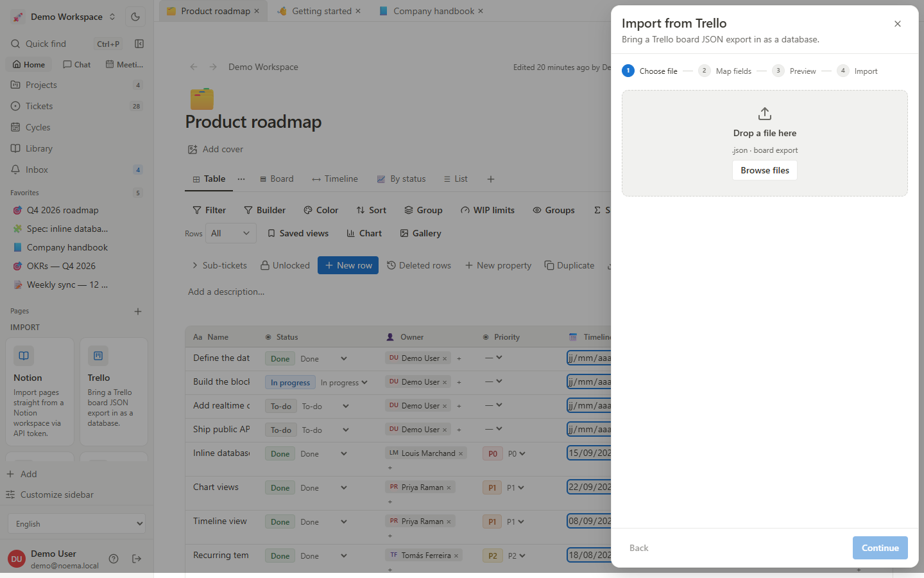Collapse the sidebar panel icon
The width and height of the screenshot is (924, 578).
pyautogui.click(x=139, y=44)
